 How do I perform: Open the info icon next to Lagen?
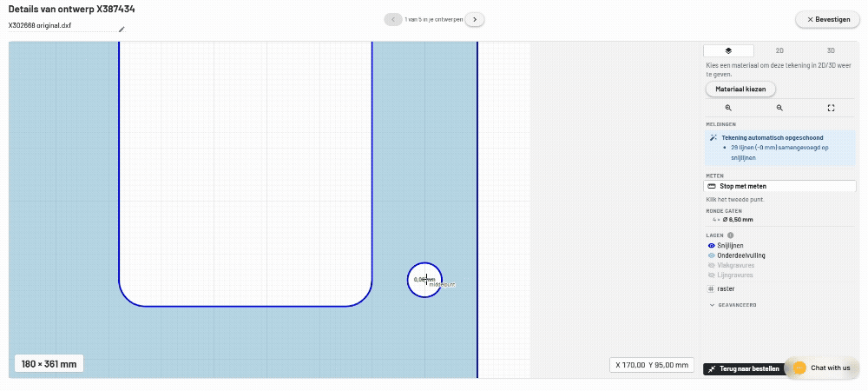coord(730,235)
